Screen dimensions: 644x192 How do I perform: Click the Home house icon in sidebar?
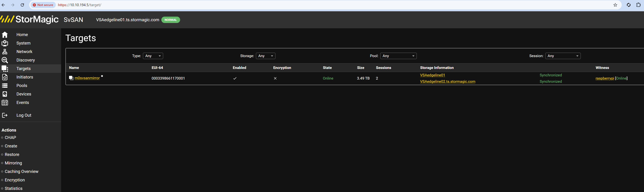click(x=5, y=34)
